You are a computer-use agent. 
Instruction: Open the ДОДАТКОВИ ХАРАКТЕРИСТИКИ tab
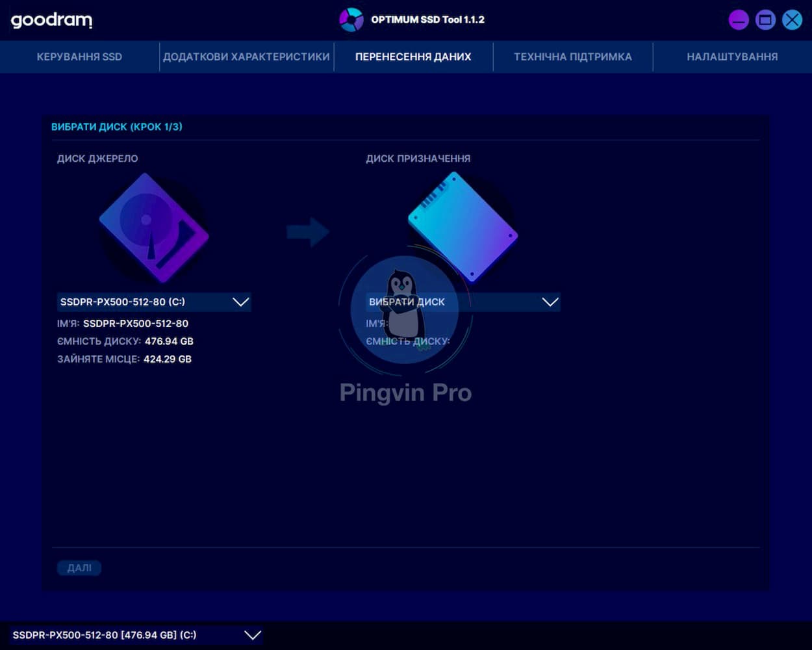click(x=246, y=57)
